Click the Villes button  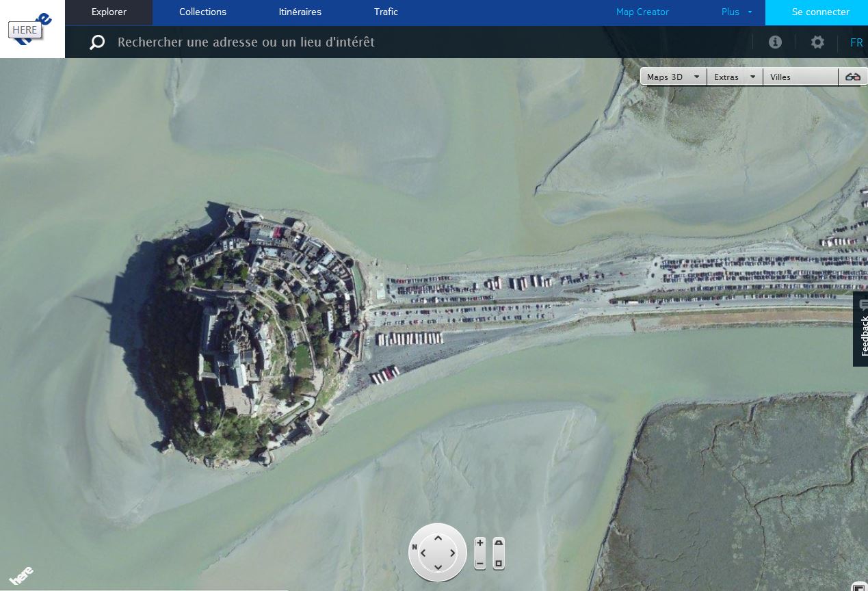point(800,77)
